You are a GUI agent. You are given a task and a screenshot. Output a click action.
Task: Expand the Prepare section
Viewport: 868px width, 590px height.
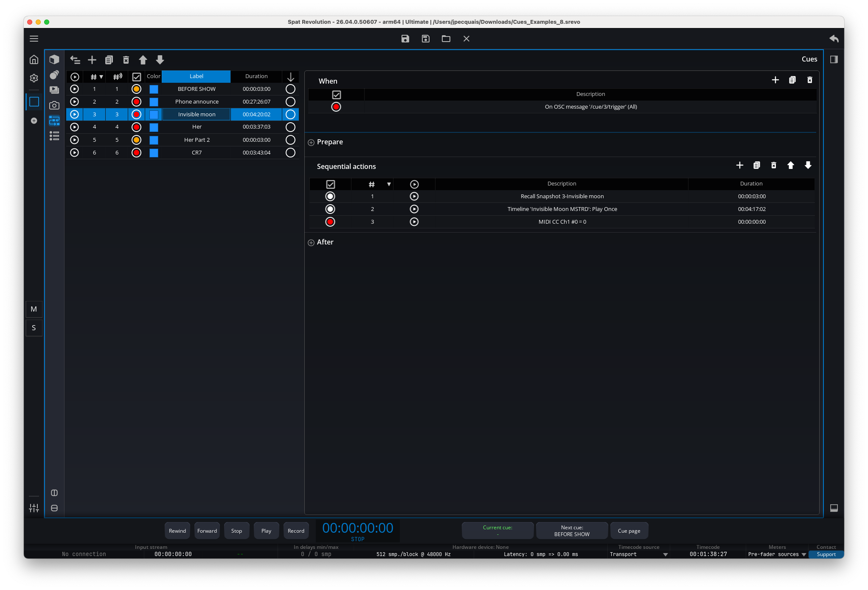point(311,143)
